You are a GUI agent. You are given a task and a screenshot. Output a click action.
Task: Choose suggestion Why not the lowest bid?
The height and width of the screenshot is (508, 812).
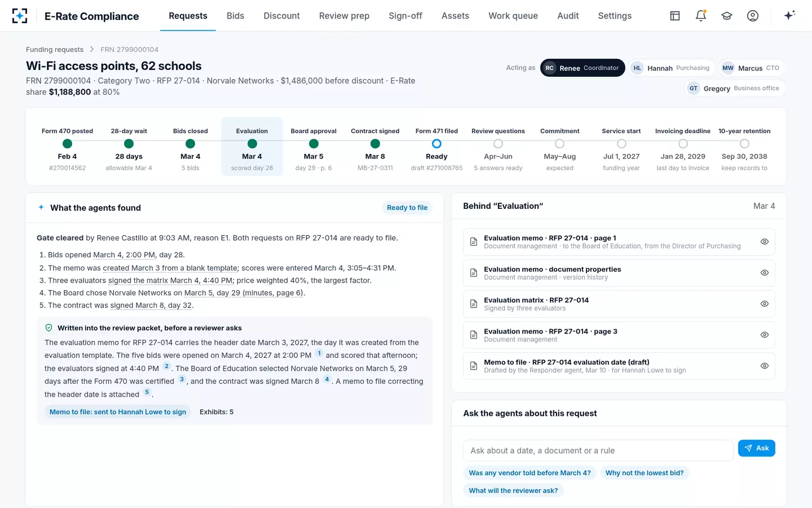645,473
